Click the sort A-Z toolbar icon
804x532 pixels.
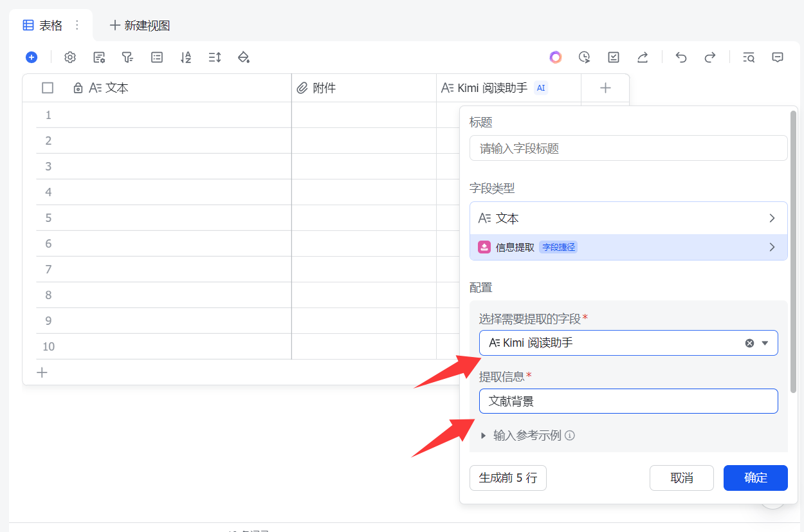pyautogui.click(x=186, y=57)
